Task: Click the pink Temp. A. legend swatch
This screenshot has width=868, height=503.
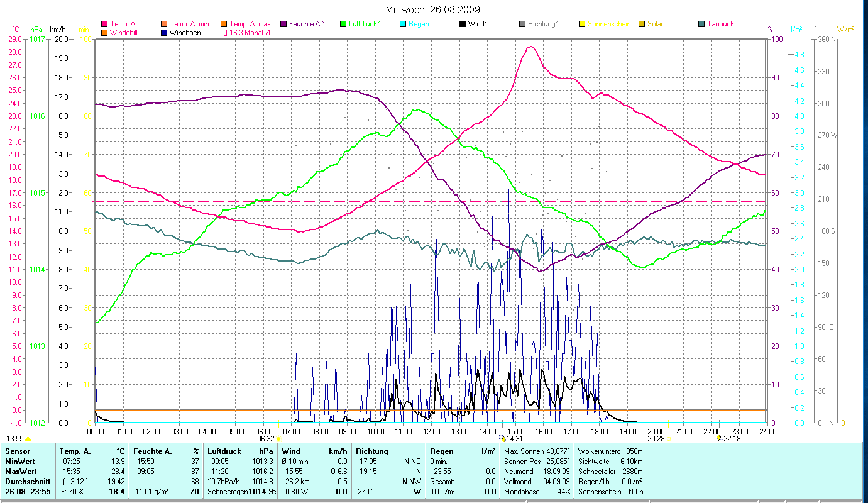Action: 104,24
